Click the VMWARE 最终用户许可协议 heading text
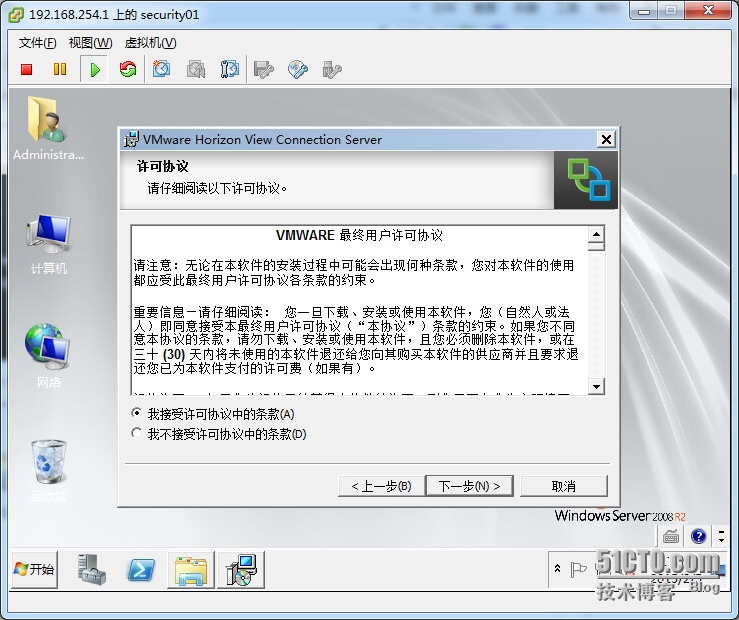Screen dimensions: 739x620 360,235
